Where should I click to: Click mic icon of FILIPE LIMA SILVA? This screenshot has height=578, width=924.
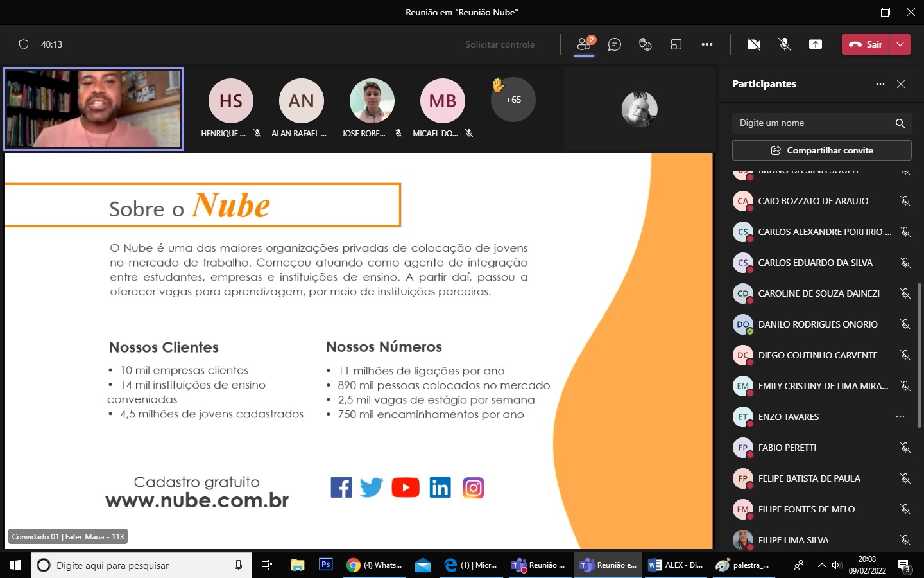click(x=905, y=540)
